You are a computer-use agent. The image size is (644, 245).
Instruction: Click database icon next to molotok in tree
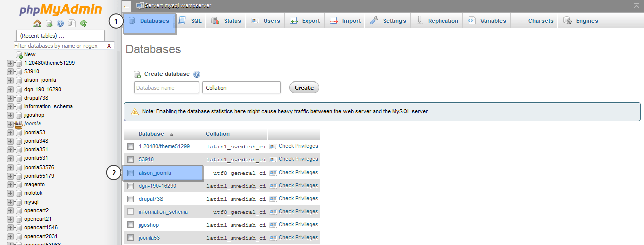19,193
